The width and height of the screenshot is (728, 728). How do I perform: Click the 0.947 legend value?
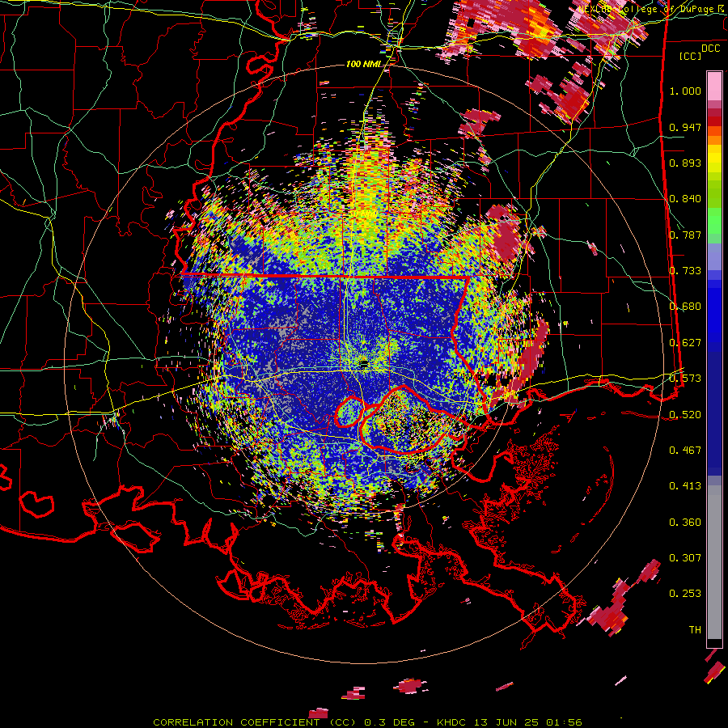(x=685, y=127)
